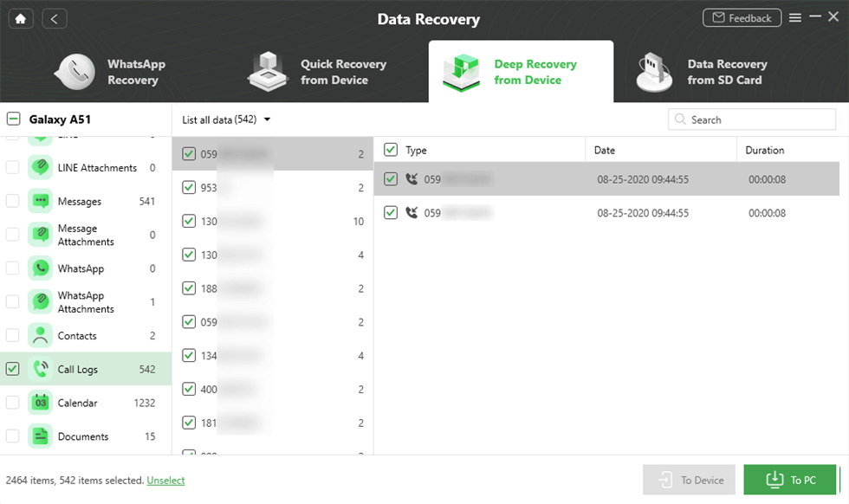Select the WhatsApp icon in sidebar

[x=40, y=268]
